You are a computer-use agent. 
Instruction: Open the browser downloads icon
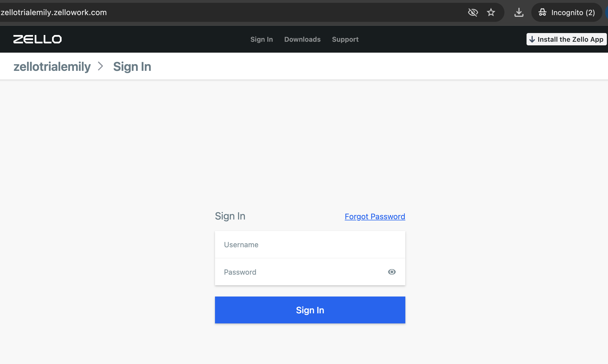[x=519, y=12]
